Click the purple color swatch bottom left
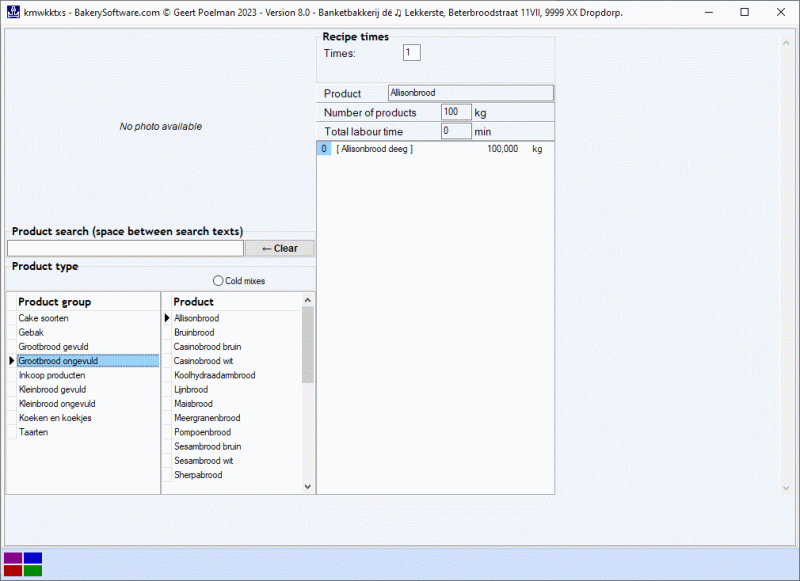The image size is (800, 581). pyautogui.click(x=13, y=557)
